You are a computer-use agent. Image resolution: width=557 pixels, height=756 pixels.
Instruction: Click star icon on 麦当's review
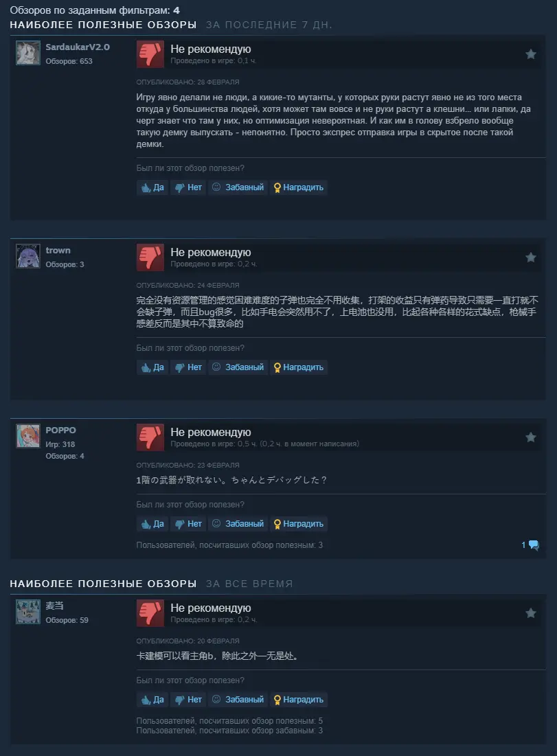530,612
